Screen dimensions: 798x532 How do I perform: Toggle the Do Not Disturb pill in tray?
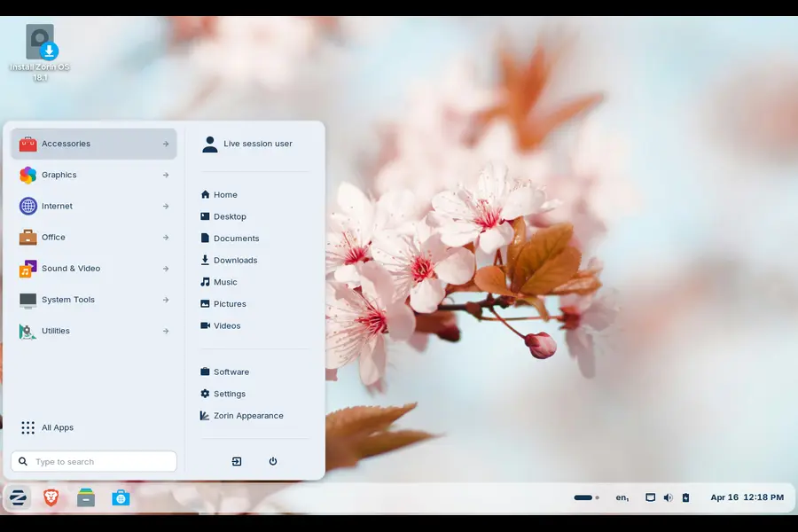pos(585,497)
